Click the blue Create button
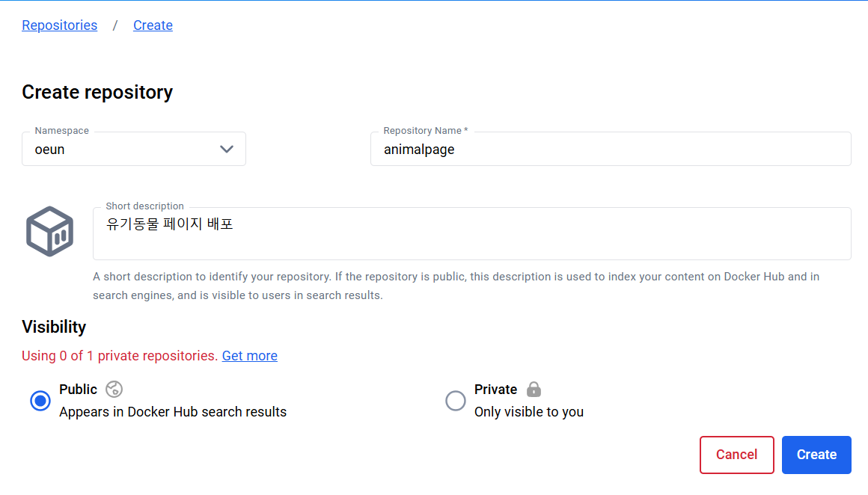Viewport: 868px width, 495px height. [816, 455]
